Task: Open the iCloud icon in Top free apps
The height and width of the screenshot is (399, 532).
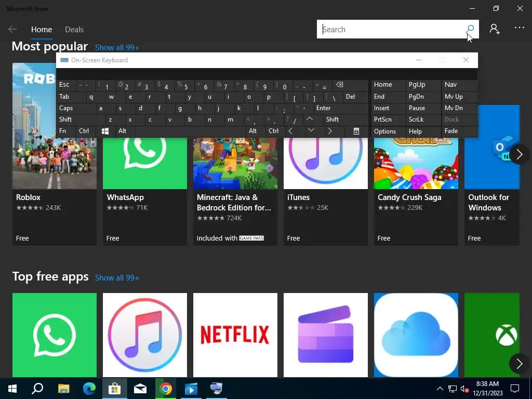Action: [416, 335]
